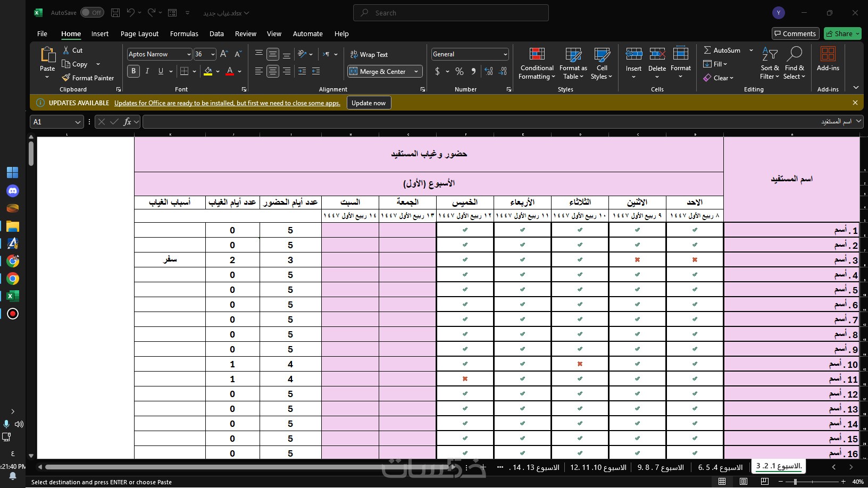Viewport: 868px width, 488px height.
Task: Open Format as Table gallery
Action: [x=573, y=63]
